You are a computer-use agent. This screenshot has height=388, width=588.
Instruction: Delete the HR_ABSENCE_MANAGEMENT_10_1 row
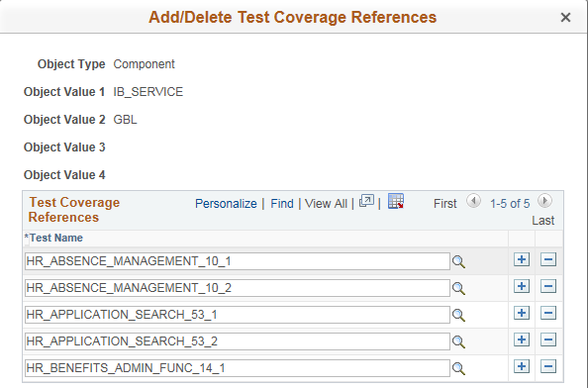tap(548, 259)
